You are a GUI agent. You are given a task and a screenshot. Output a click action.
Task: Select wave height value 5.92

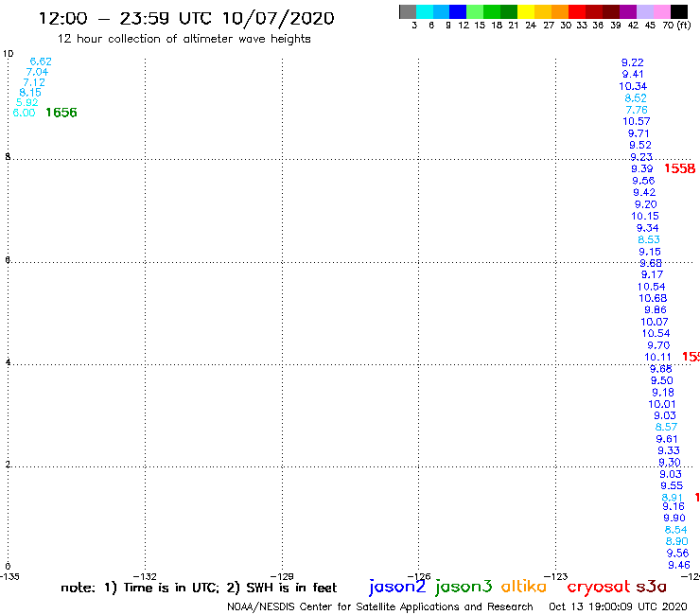[26, 102]
